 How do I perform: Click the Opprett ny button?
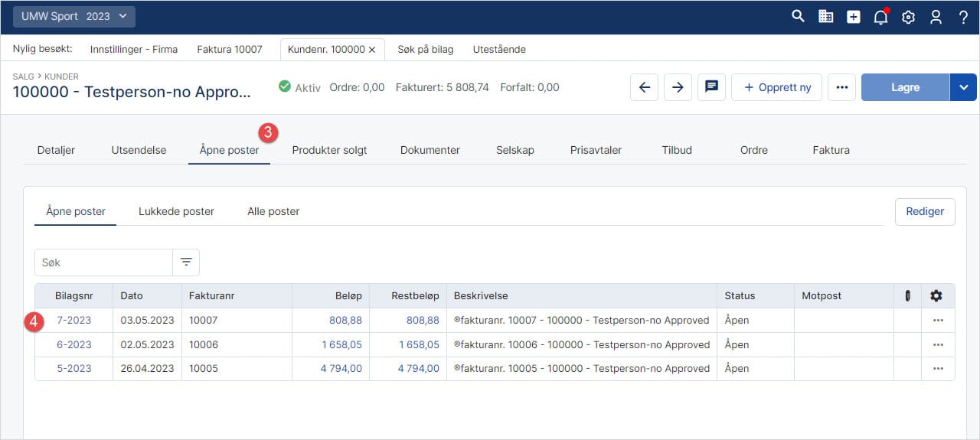[776, 87]
